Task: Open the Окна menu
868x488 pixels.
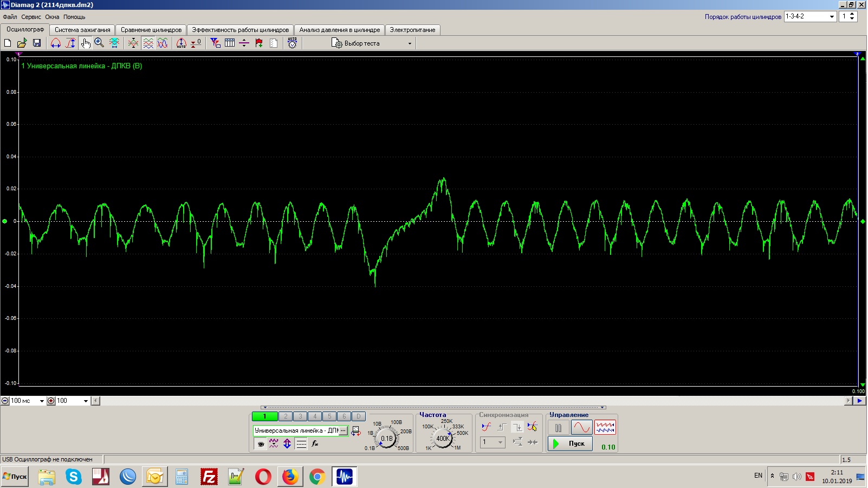Action: [x=52, y=17]
